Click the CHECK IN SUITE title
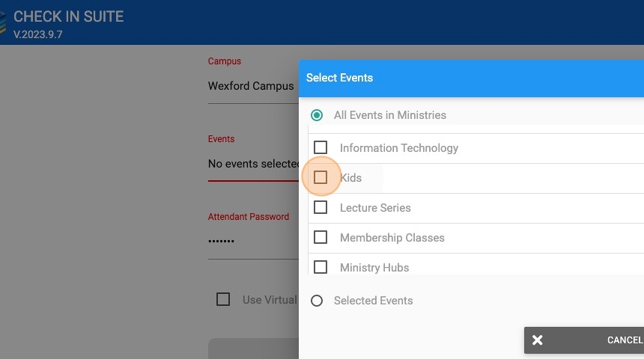This screenshot has width=644, height=359. (x=68, y=16)
